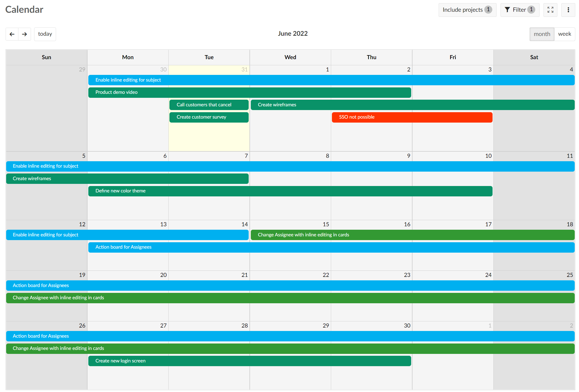Click the Wed column header

point(290,57)
